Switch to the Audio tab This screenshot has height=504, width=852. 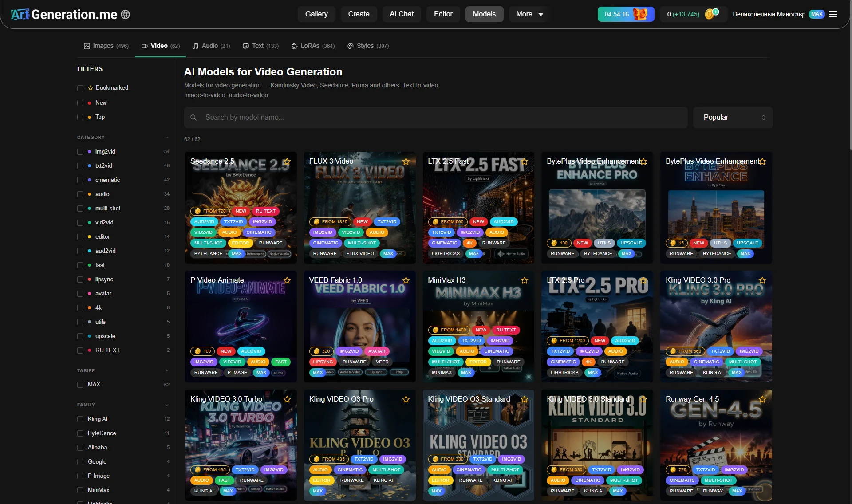(211, 46)
